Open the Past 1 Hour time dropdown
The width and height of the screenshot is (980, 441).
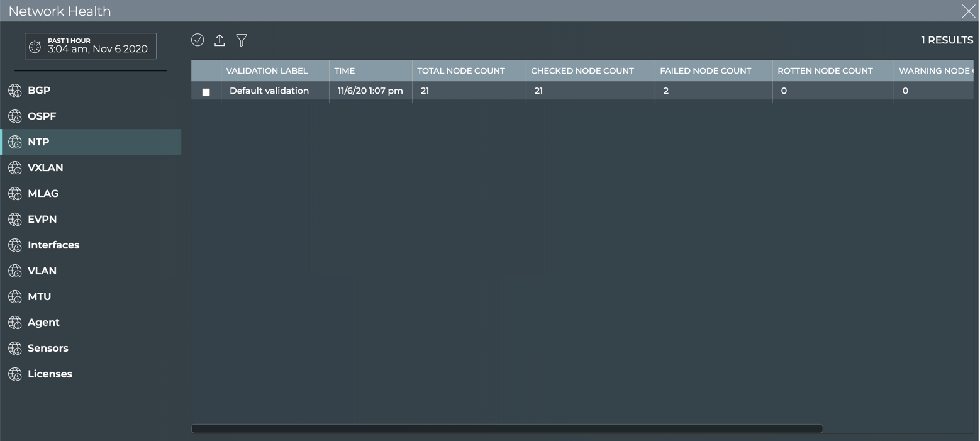tap(91, 46)
